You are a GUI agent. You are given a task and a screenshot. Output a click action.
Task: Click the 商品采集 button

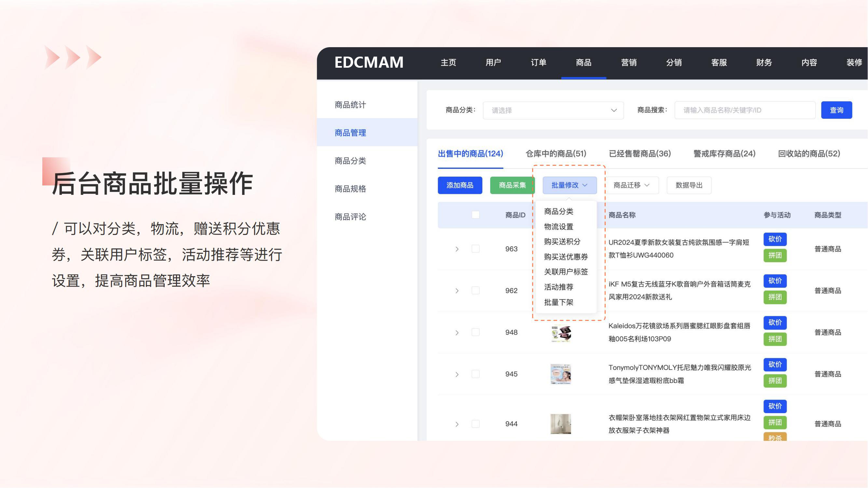click(512, 185)
